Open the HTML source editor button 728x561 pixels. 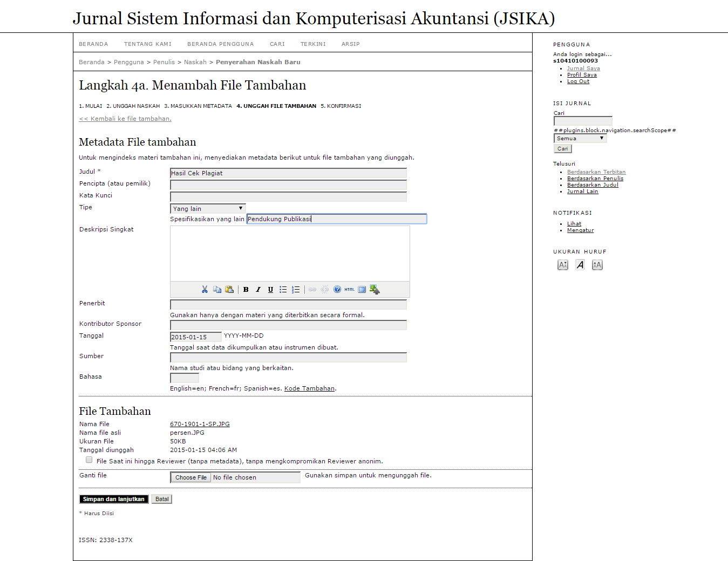pyautogui.click(x=350, y=290)
